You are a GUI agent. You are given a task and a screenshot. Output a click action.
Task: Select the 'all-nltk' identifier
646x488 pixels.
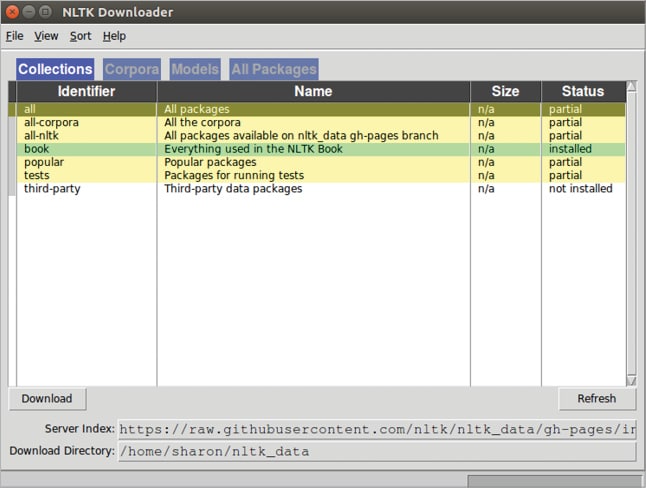coord(41,136)
